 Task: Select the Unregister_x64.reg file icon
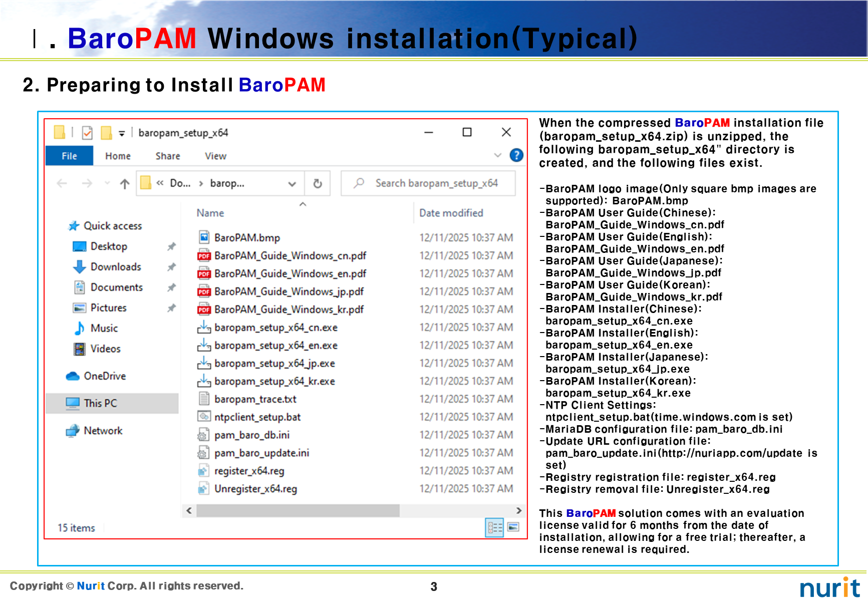tap(204, 489)
